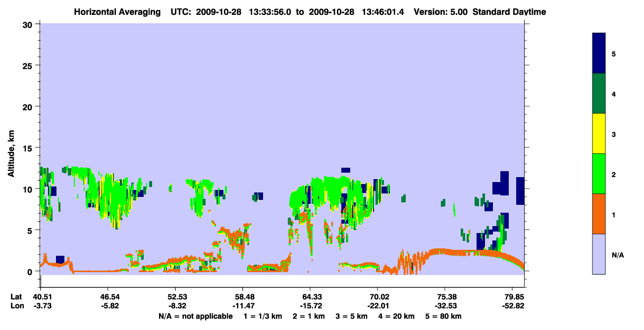Click the altitude tick label 20
This screenshot has width=644, height=330.
click(29, 106)
